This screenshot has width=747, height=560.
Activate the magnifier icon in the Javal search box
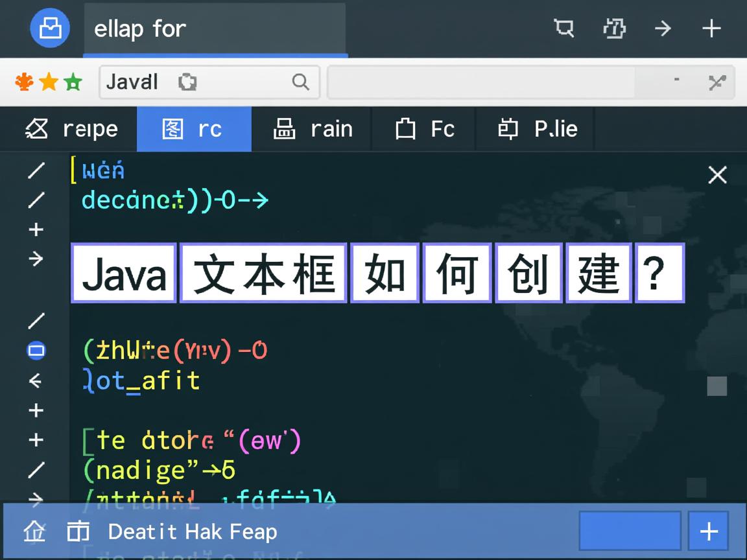click(300, 82)
